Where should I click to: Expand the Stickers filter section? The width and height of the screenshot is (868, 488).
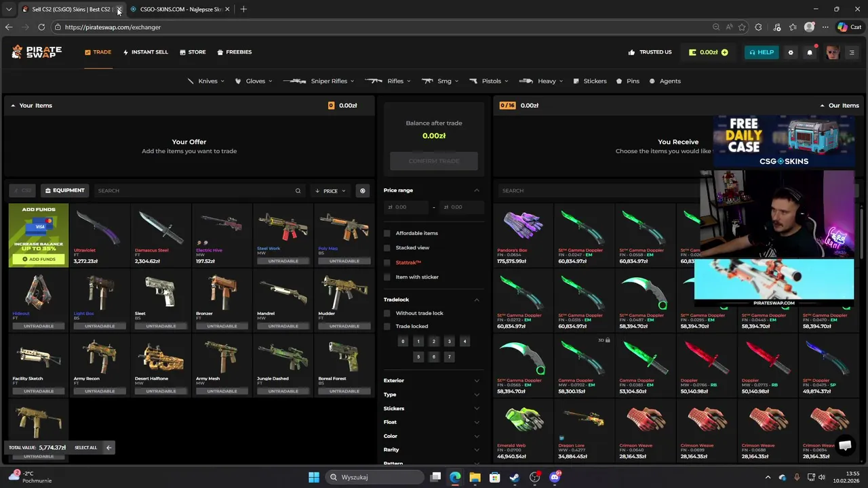coord(433,408)
